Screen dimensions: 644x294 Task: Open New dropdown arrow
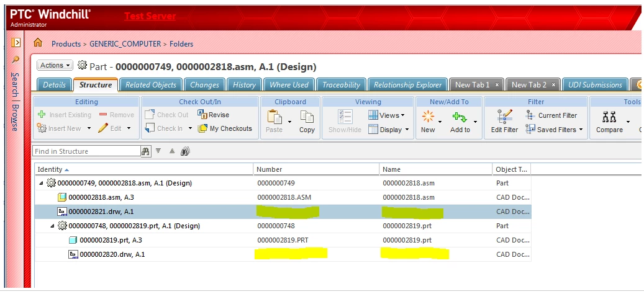[x=440, y=122]
